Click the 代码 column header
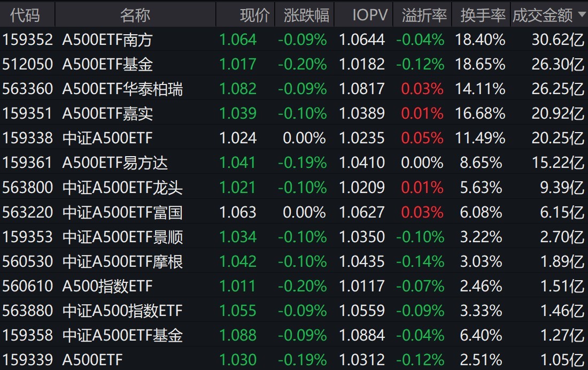This screenshot has height=370, width=588. tap(25, 16)
